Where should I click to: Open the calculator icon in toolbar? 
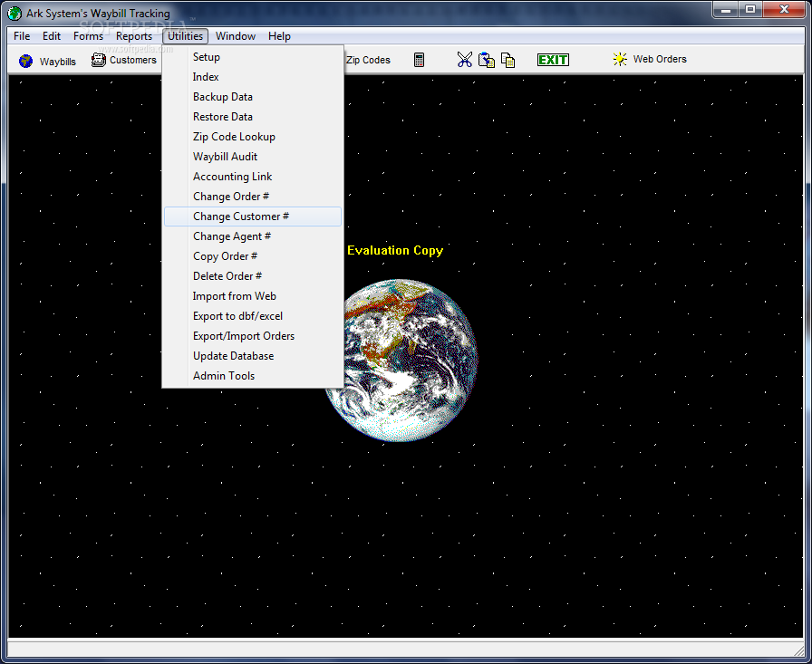click(419, 60)
